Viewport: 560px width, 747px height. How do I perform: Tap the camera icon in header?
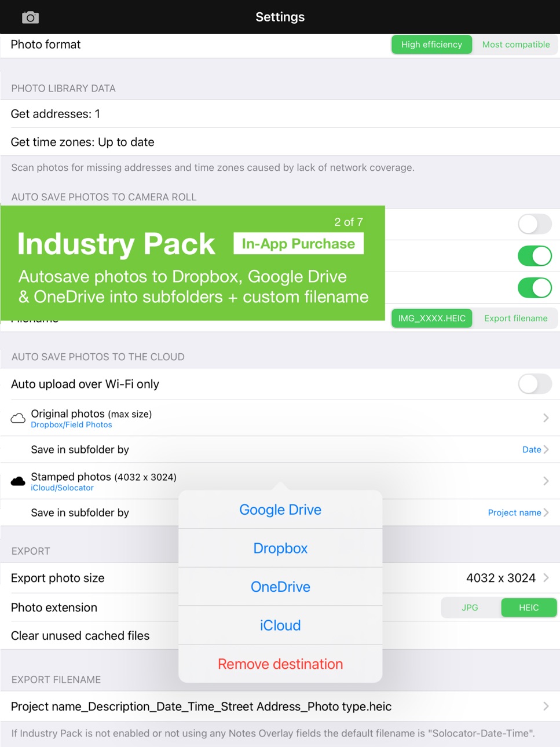(30, 17)
